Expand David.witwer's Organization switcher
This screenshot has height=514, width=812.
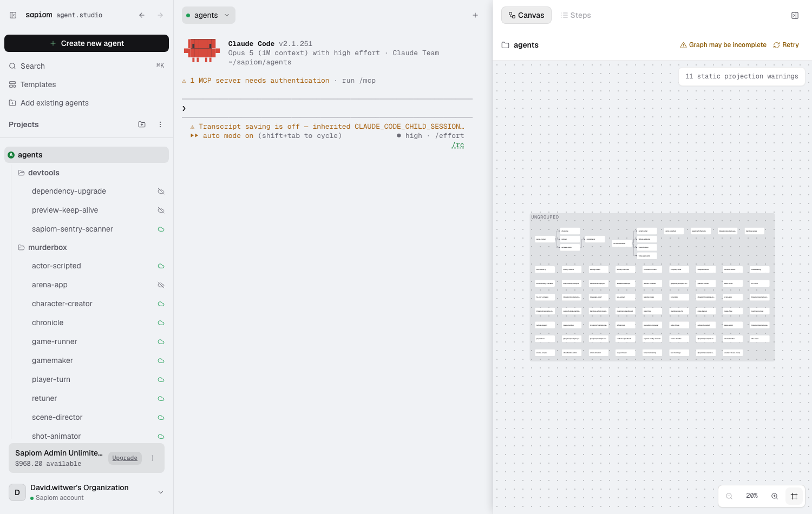click(x=161, y=492)
